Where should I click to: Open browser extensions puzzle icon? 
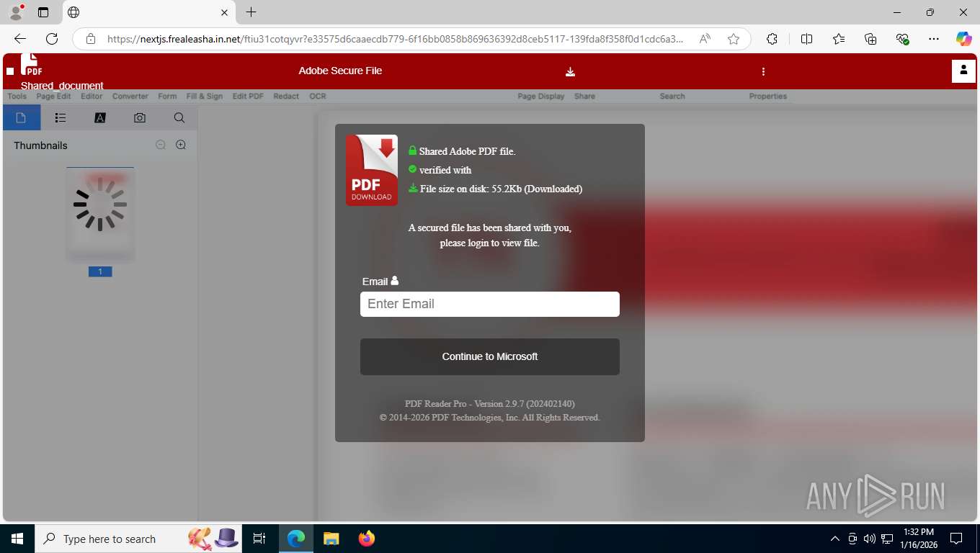tap(772, 39)
